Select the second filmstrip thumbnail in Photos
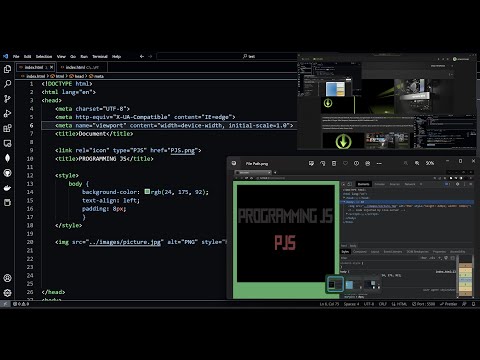Image resolution: width=480 pixels, height=360 pixels. [353, 285]
